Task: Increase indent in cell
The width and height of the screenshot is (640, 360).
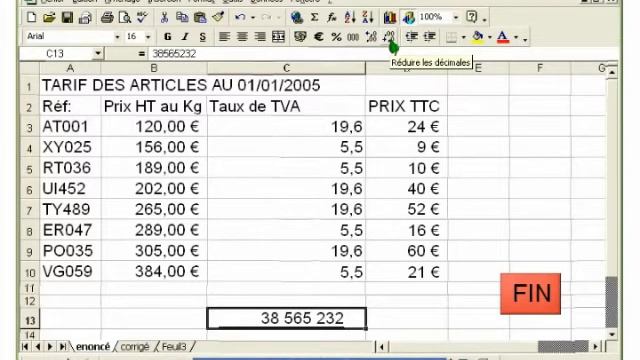Action: (x=429, y=37)
